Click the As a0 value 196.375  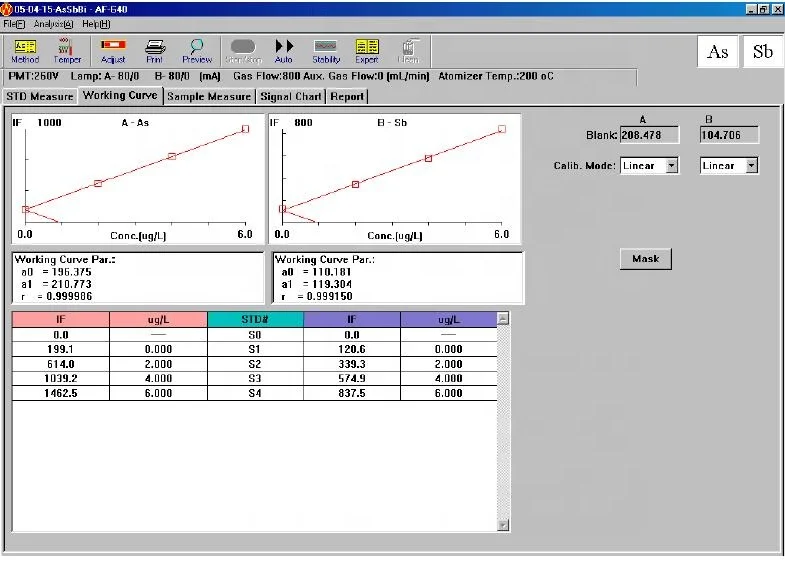coord(71,272)
